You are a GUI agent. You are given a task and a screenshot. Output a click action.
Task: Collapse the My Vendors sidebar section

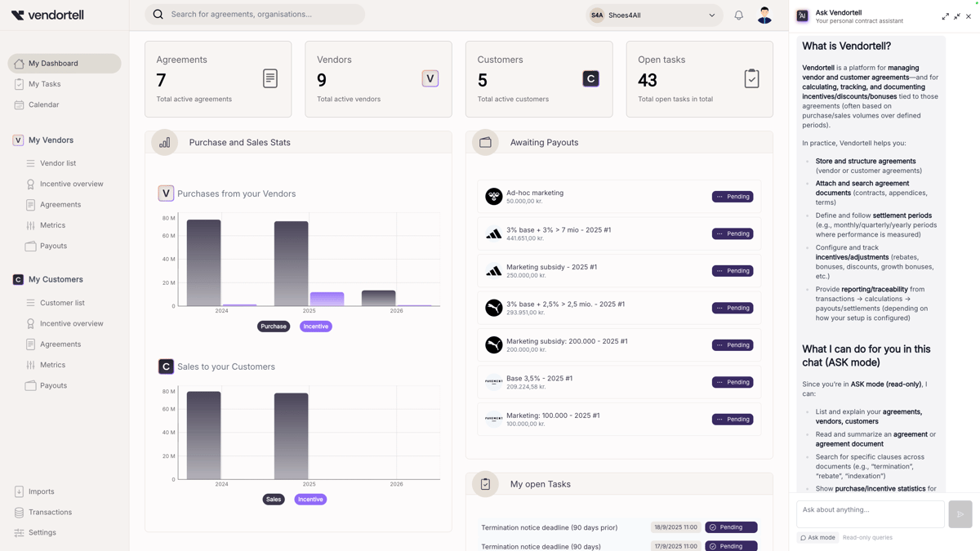pos(51,140)
